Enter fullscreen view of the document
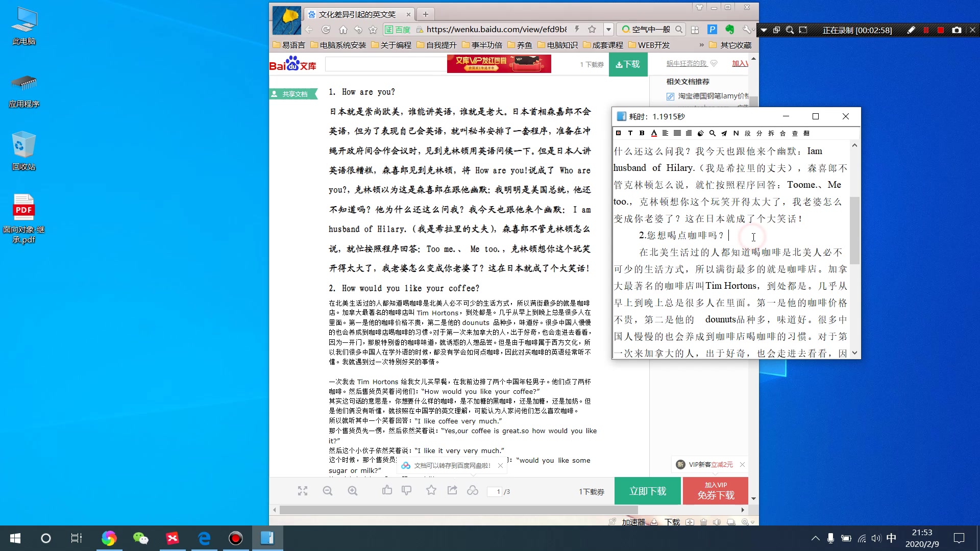Viewport: 980px width, 551px height. point(302,491)
